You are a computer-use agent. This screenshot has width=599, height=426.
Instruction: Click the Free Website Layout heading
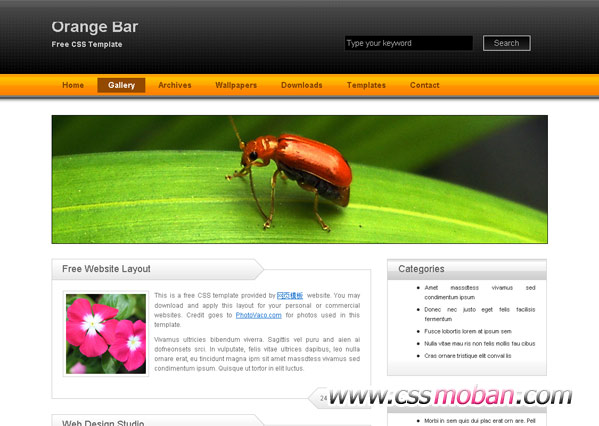coord(106,269)
